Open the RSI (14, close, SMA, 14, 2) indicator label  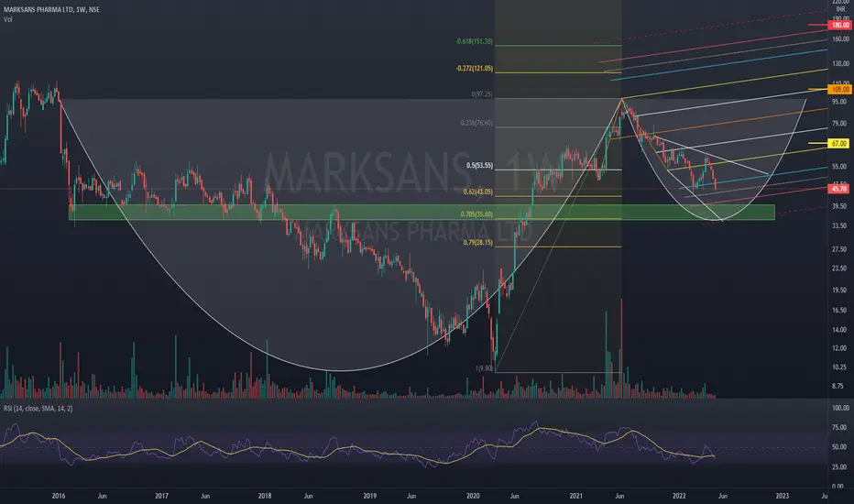38,408
